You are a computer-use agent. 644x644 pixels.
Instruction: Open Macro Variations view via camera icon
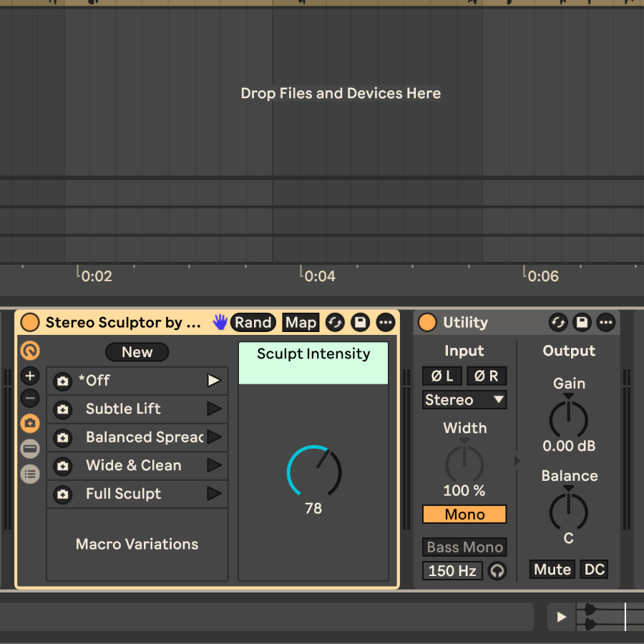coord(30,424)
